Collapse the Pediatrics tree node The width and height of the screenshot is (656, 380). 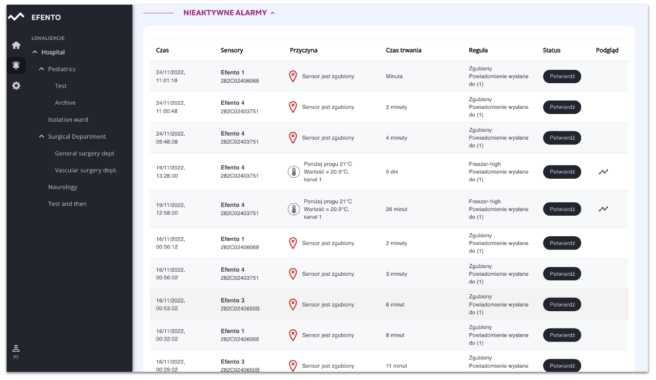[41, 69]
